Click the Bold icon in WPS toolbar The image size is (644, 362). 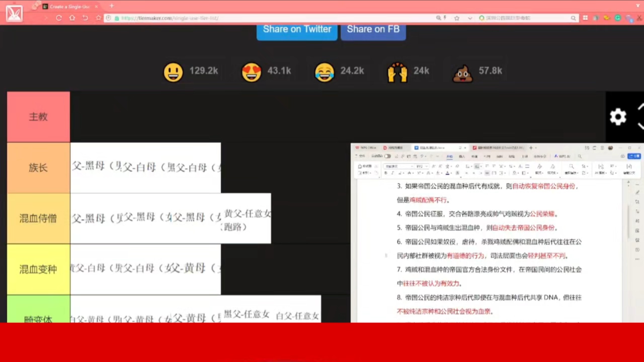pyautogui.click(x=386, y=173)
